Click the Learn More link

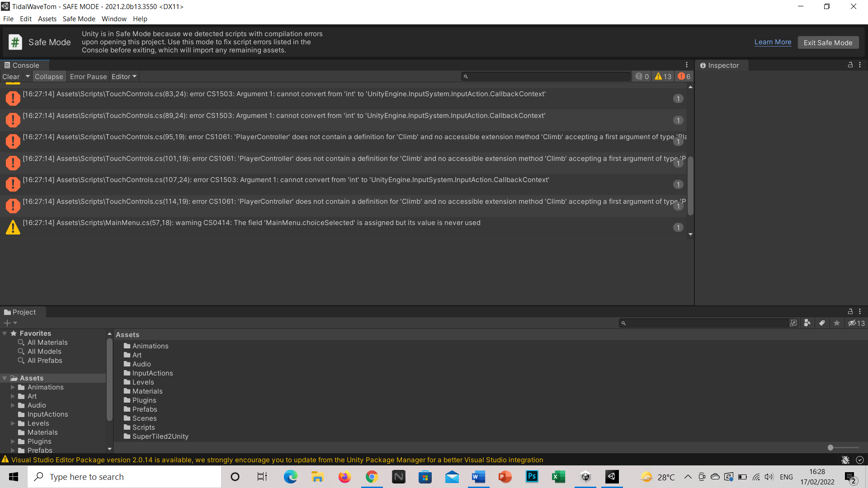click(x=773, y=42)
